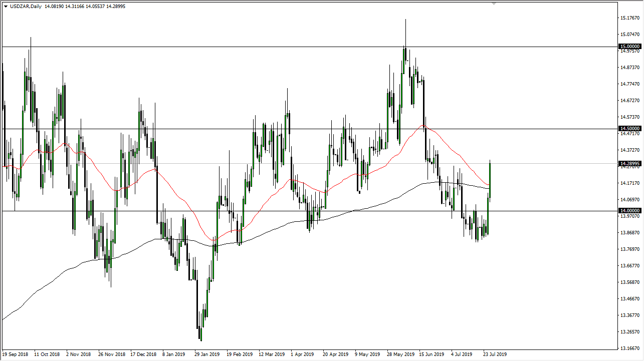The image size is (644, 361).
Task: Click the 29 Jan 2019 date label
Action: click(206, 353)
